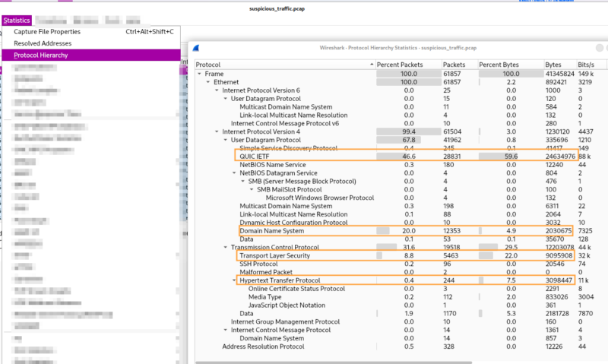608x364 pixels.
Task: Collapse the Frame tree node
Action: 200,74
